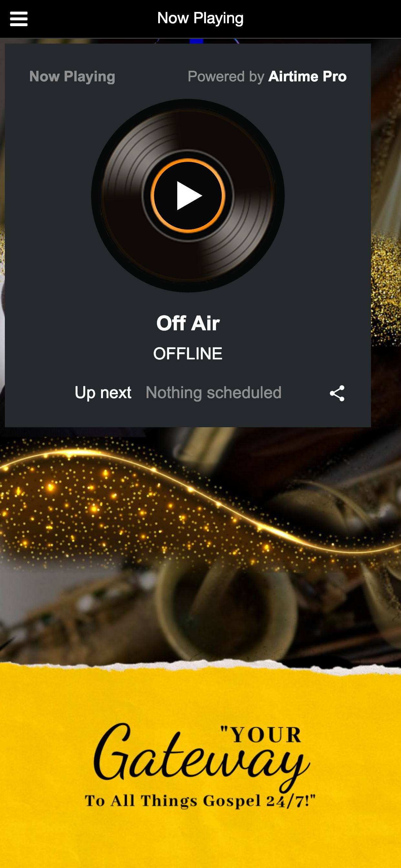The image size is (401, 868).
Task: Click the Now Playing widget label
Action: click(72, 77)
